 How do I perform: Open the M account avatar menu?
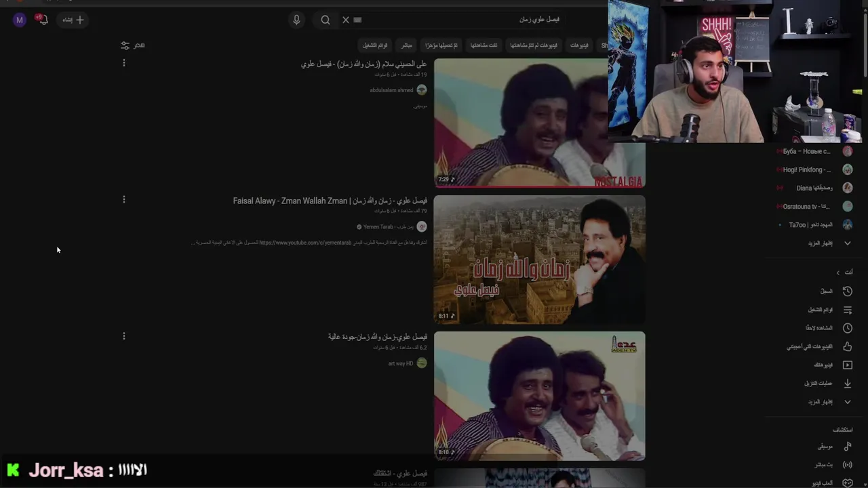[x=20, y=20]
